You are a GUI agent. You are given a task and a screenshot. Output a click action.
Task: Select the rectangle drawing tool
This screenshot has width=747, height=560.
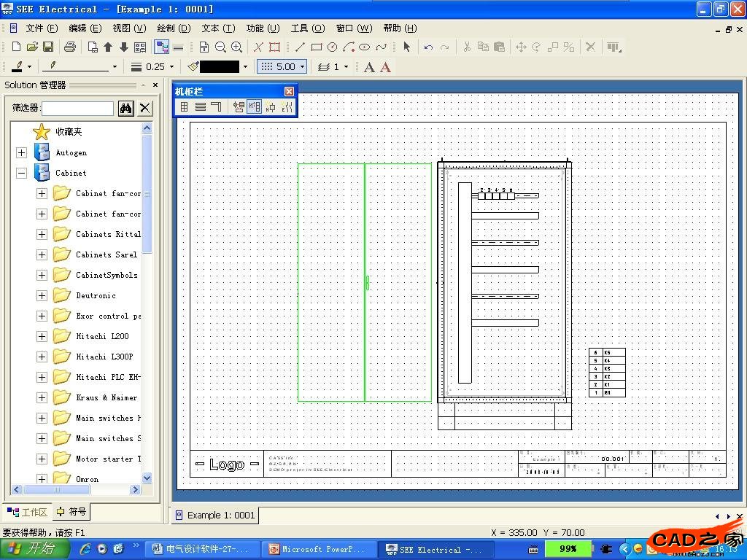(x=316, y=47)
